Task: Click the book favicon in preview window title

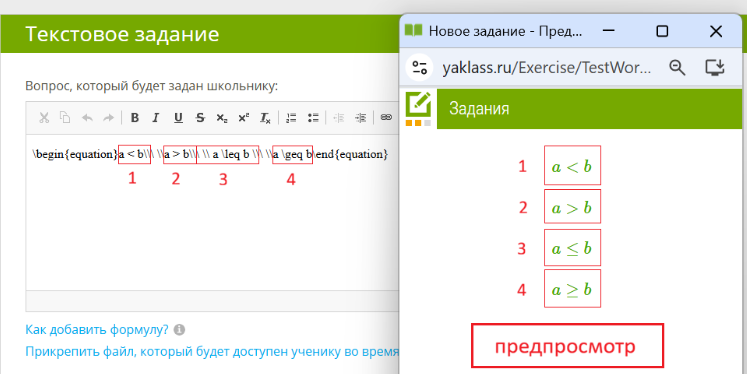Action: [414, 31]
